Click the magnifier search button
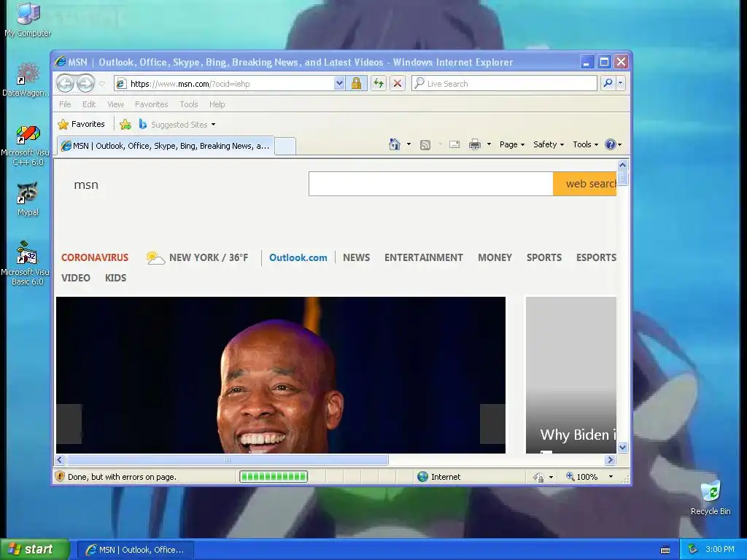 point(608,83)
